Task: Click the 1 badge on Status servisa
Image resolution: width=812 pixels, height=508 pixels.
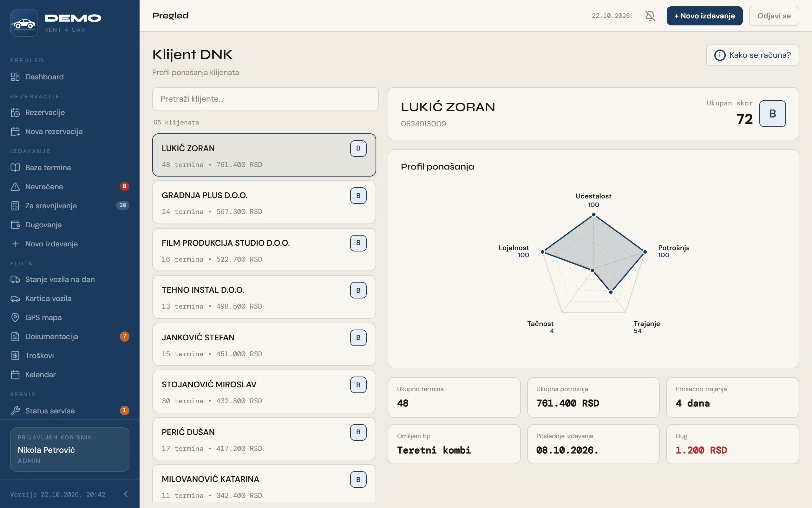Action: [x=124, y=411]
